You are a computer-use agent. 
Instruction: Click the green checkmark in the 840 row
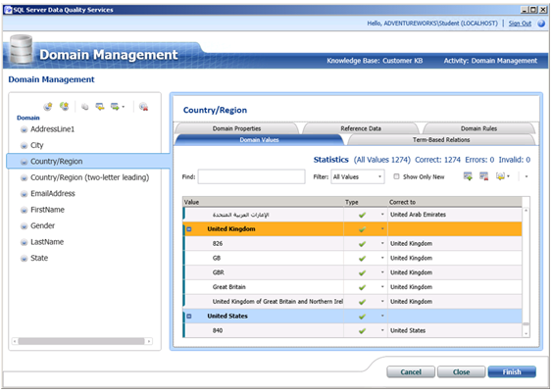pos(362,331)
